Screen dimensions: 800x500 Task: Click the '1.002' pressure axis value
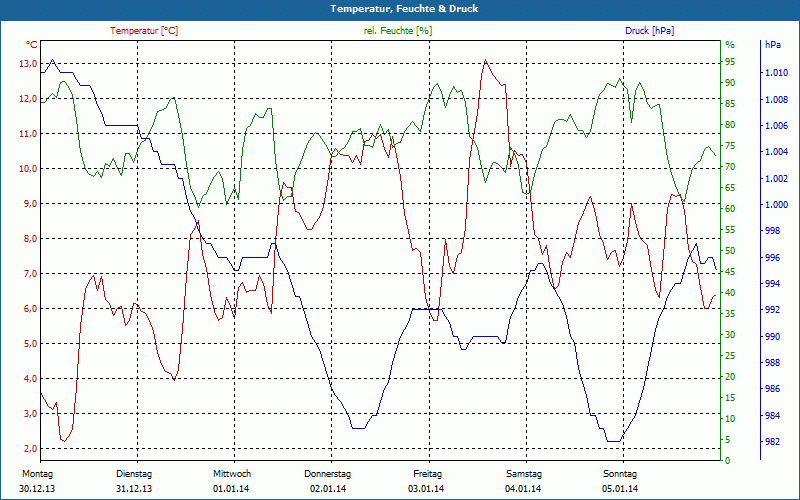776,179
